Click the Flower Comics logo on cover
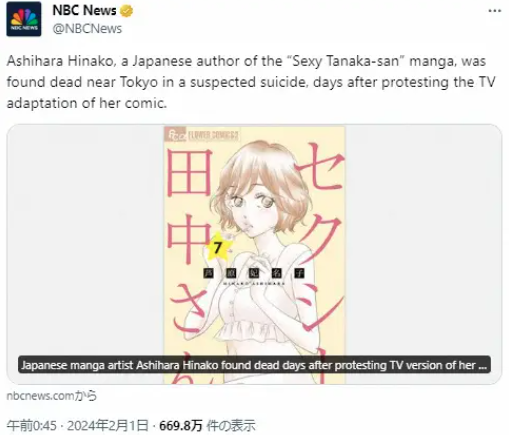The width and height of the screenshot is (509, 435). click(x=202, y=135)
